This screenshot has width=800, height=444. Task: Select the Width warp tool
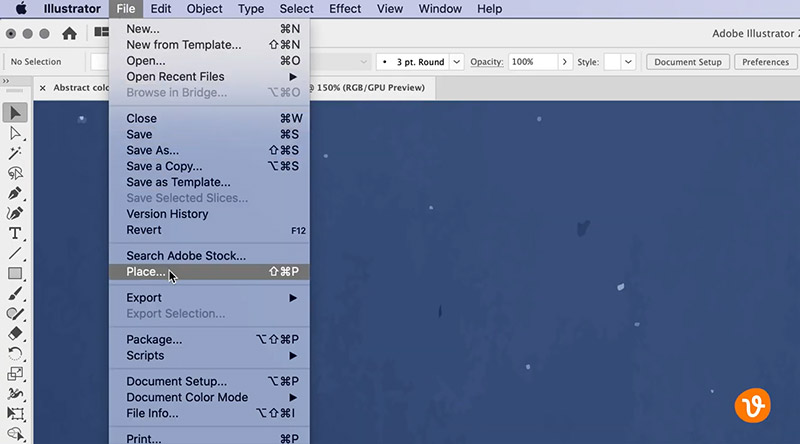15,393
